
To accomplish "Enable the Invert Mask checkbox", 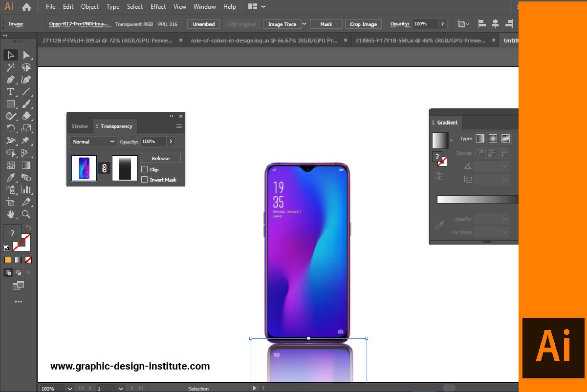I will click(144, 180).
